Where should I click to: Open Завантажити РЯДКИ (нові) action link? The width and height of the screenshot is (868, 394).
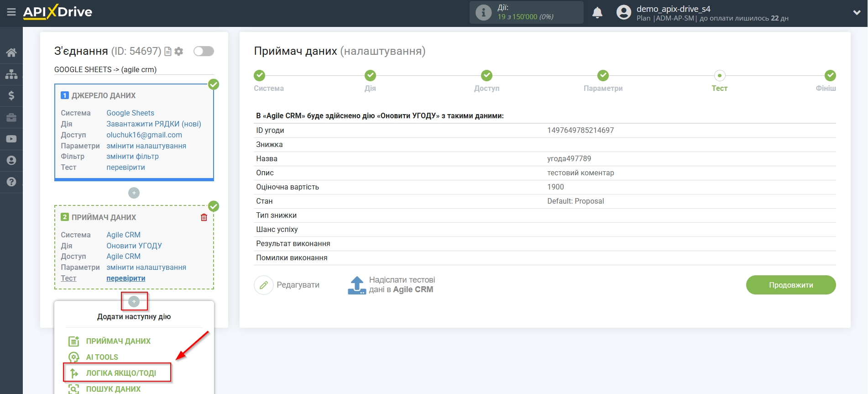154,124
